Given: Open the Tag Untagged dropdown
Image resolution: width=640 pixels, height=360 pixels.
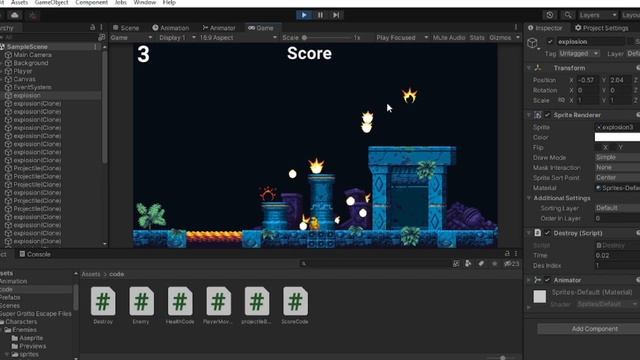Looking at the screenshot, I should tap(579, 53).
